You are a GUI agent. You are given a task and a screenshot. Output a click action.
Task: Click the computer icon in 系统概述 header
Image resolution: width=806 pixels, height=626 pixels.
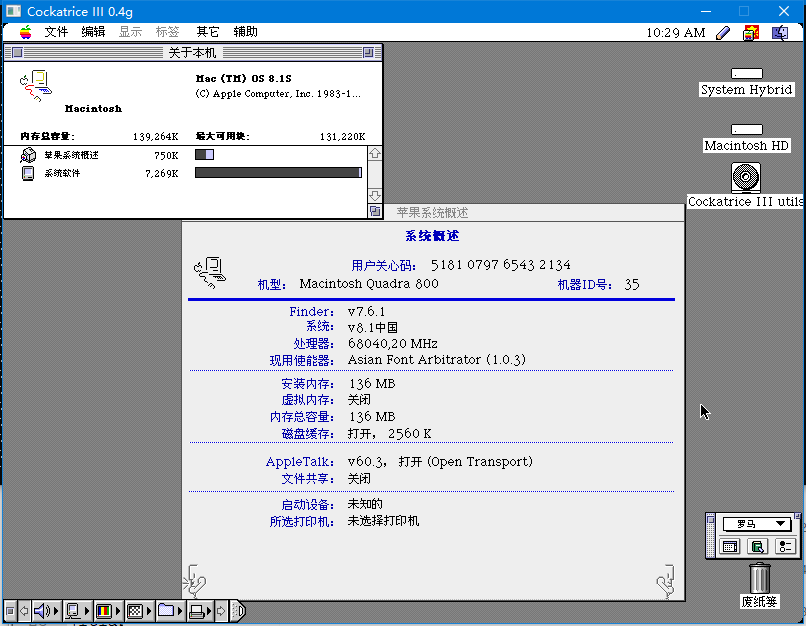pyautogui.click(x=210, y=273)
